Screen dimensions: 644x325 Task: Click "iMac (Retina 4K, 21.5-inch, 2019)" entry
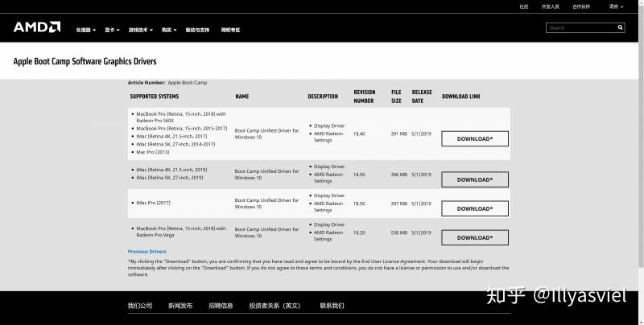(171, 170)
